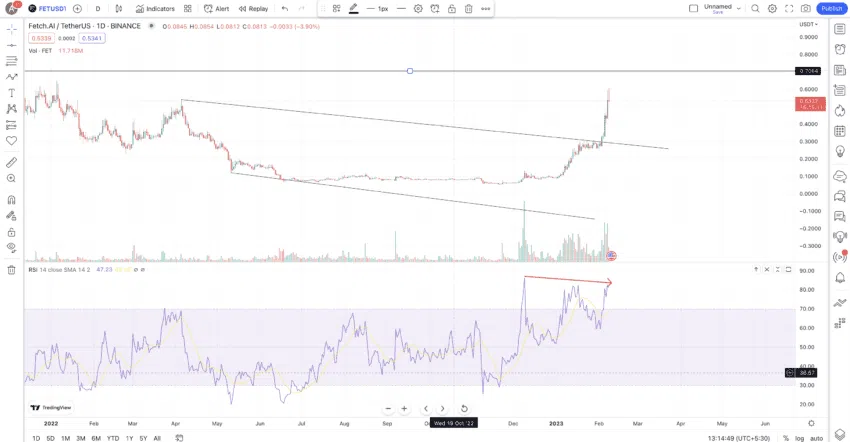
Task: Open drawing templates in floating toolbar
Action: [337, 9]
